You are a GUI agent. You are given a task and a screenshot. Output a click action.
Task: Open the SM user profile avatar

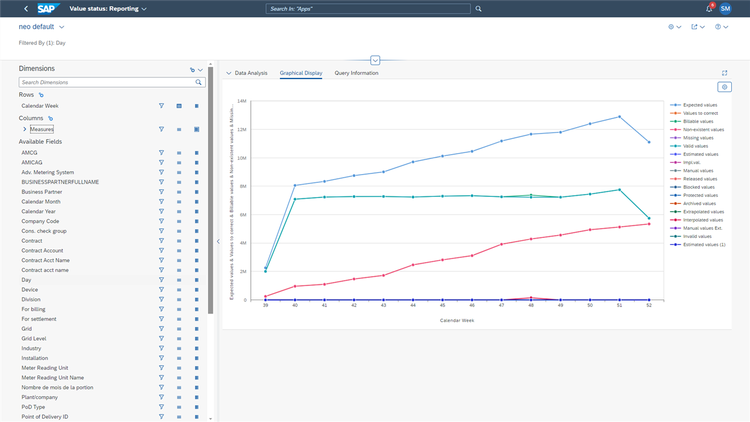(725, 9)
